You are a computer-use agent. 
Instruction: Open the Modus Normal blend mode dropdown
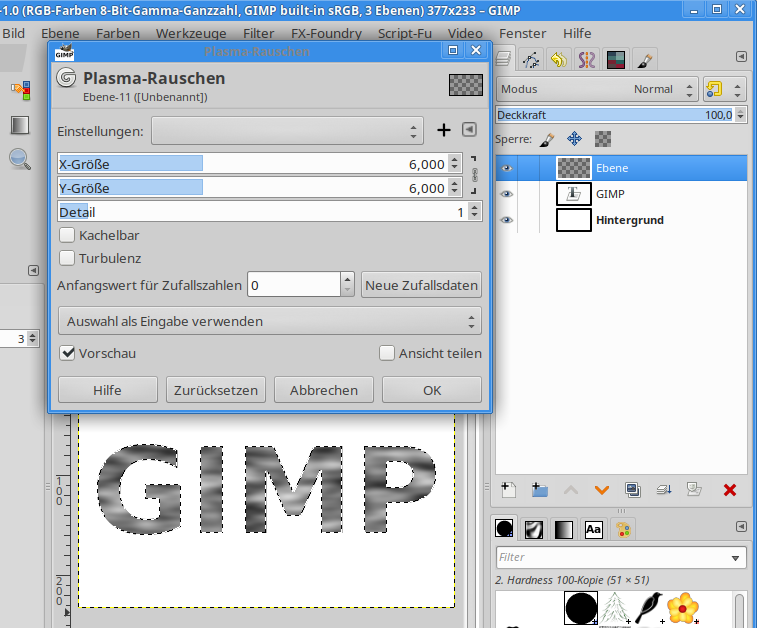coord(597,89)
